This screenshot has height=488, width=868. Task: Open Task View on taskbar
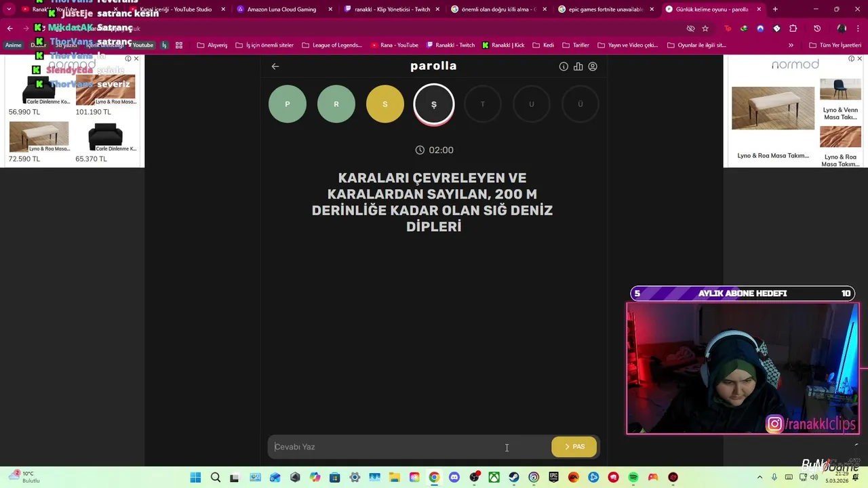click(235, 477)
